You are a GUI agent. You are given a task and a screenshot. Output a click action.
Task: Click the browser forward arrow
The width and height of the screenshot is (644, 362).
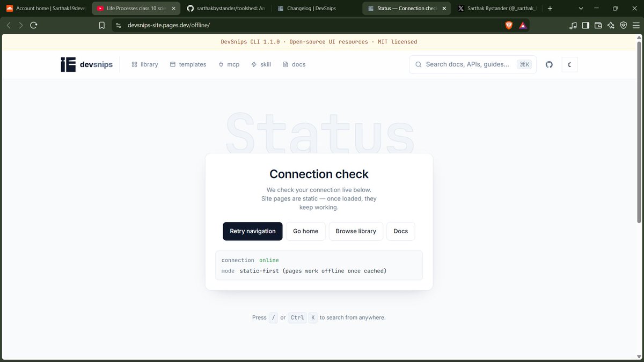point(21,25)
